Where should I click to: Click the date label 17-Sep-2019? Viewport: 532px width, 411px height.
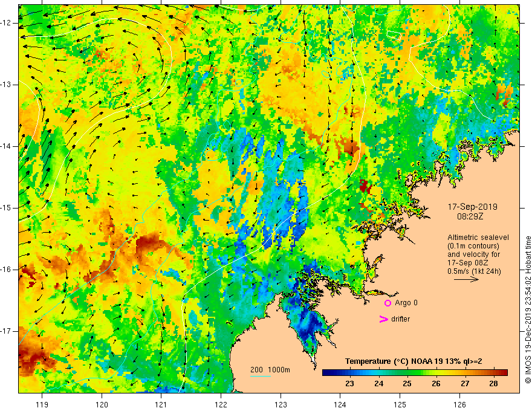click(473, 207)
